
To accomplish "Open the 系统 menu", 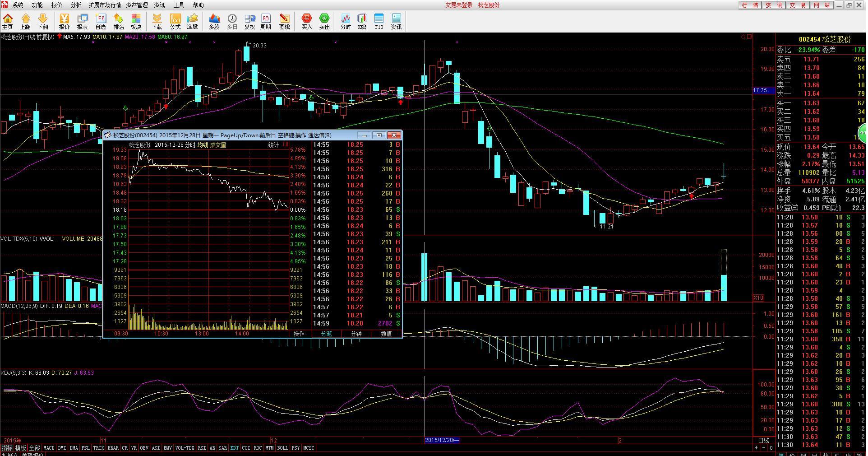I will [x=18, y=5].
